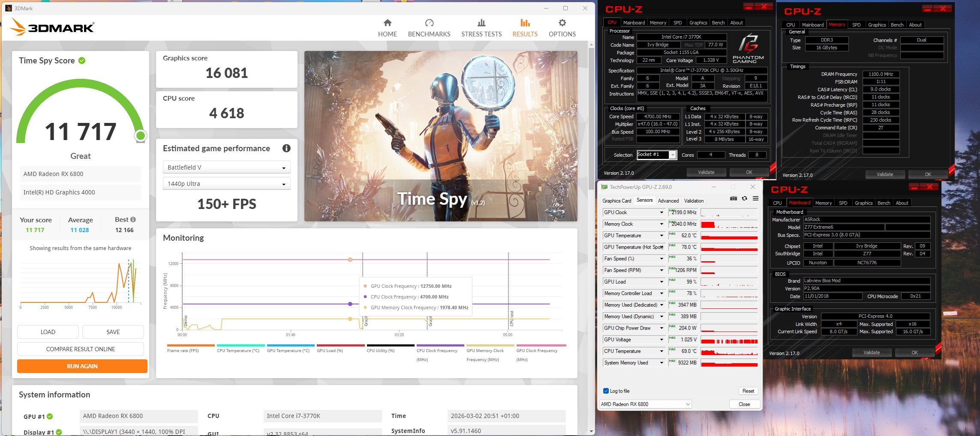Toggle the GPU Clock Frequency (MHz) legend item
The image size is (980, 436).
coord(541,352)
